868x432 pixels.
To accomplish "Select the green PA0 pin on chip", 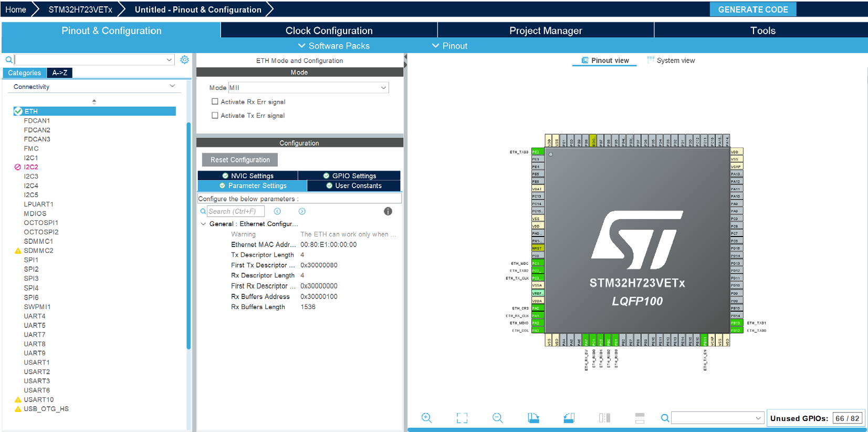I will click(x=537, y=308).
